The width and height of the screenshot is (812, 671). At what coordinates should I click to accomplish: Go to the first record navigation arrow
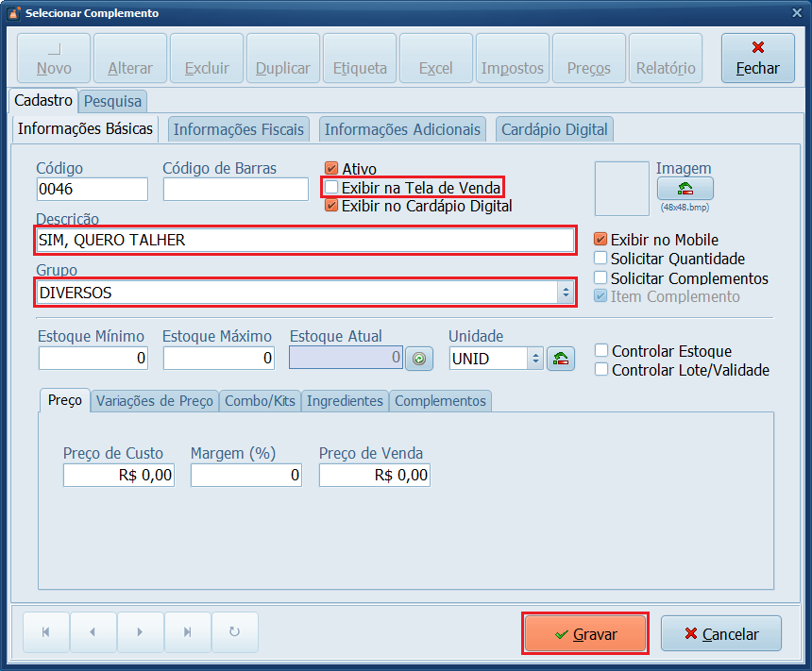pos(45,632)
